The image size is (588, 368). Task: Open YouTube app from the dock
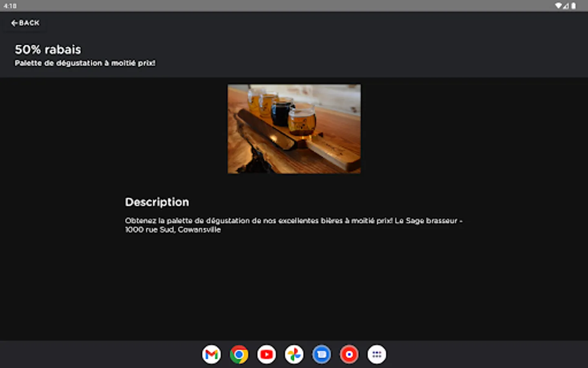267,355
